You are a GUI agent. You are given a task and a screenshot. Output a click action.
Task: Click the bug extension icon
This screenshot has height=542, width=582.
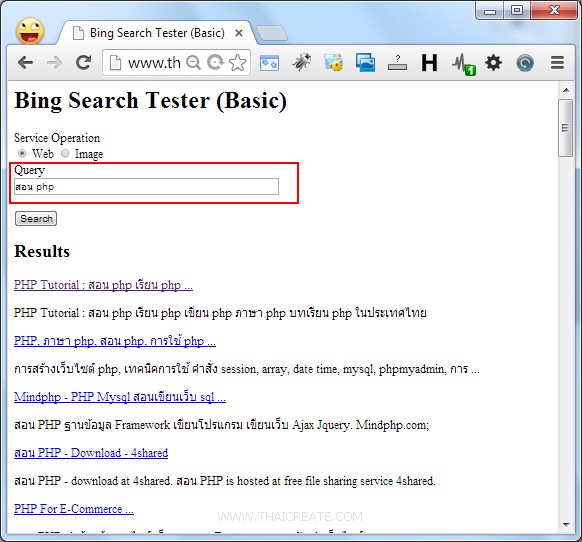pos(301,62)
